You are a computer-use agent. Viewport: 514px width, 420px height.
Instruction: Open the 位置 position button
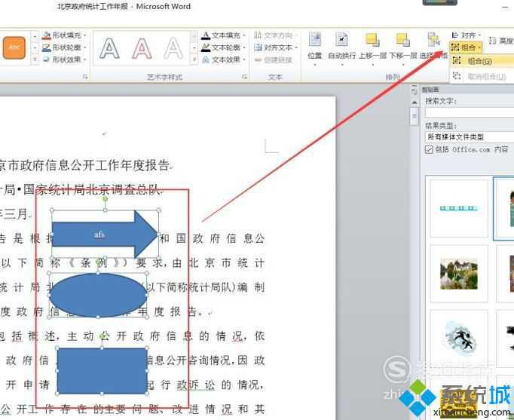coord(315,47)
